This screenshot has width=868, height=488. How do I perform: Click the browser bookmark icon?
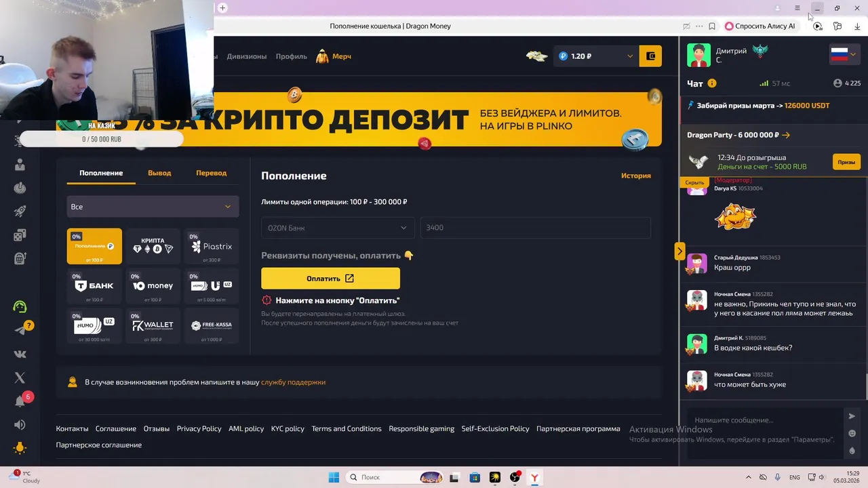point(712,26)
